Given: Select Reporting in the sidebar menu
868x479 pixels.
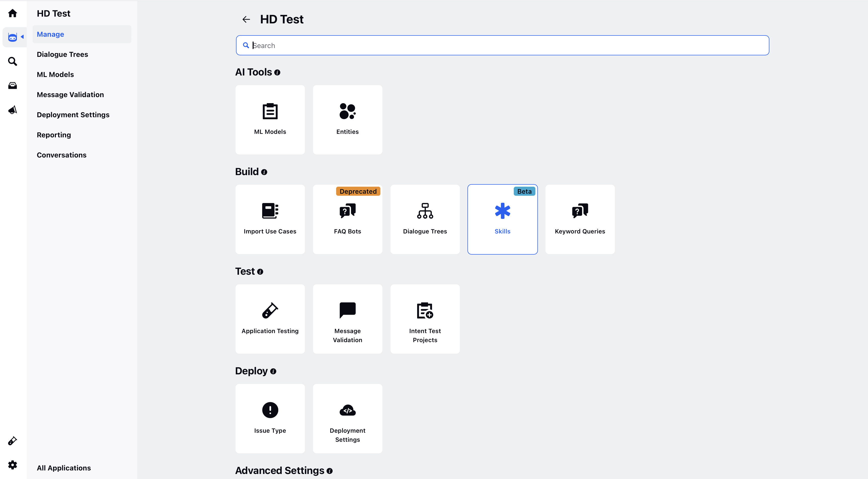Looking at the screenshot, I should tap(54, 135).
